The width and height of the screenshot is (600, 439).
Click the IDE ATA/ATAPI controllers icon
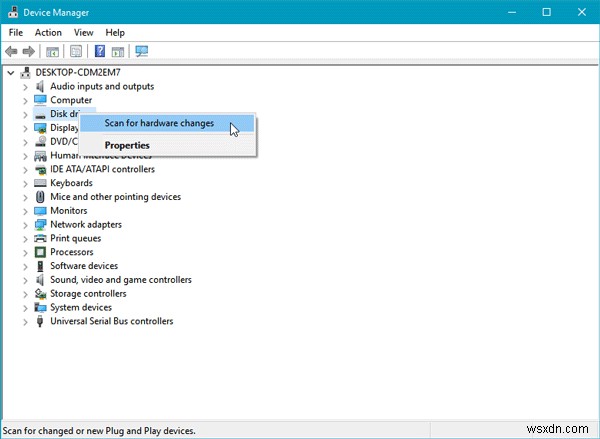40,170
